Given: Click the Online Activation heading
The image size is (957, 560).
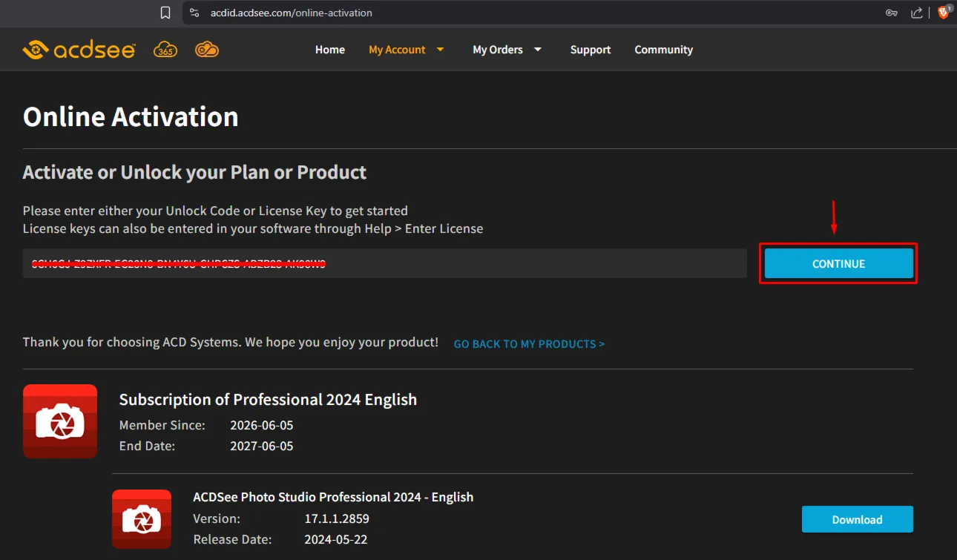Looking at the screenshot, I should pyautogui.click(x=131, y=117).
